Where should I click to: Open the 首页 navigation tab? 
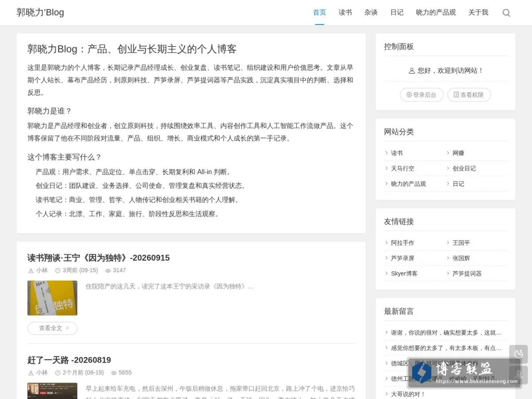(x=320, y=12)
